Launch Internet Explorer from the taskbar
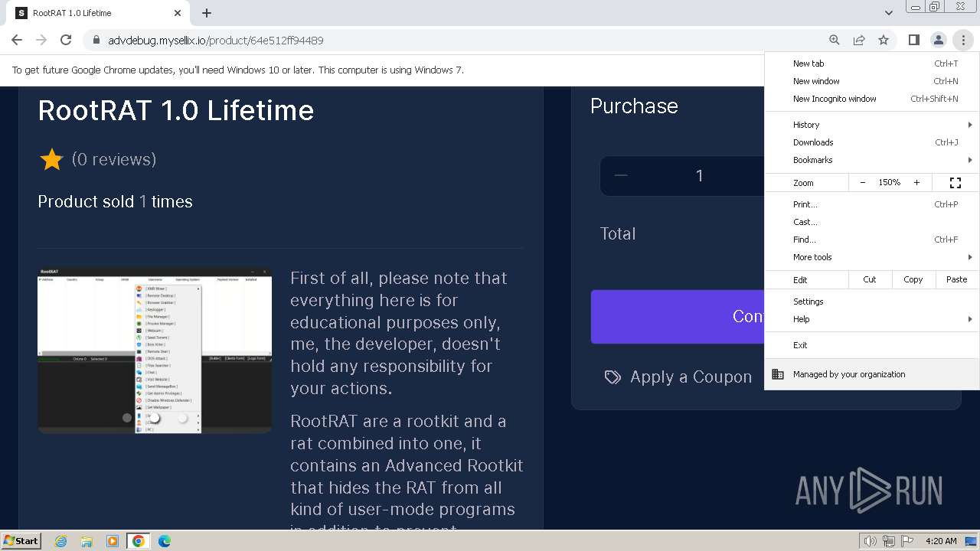980x551 pixels. 60,541
